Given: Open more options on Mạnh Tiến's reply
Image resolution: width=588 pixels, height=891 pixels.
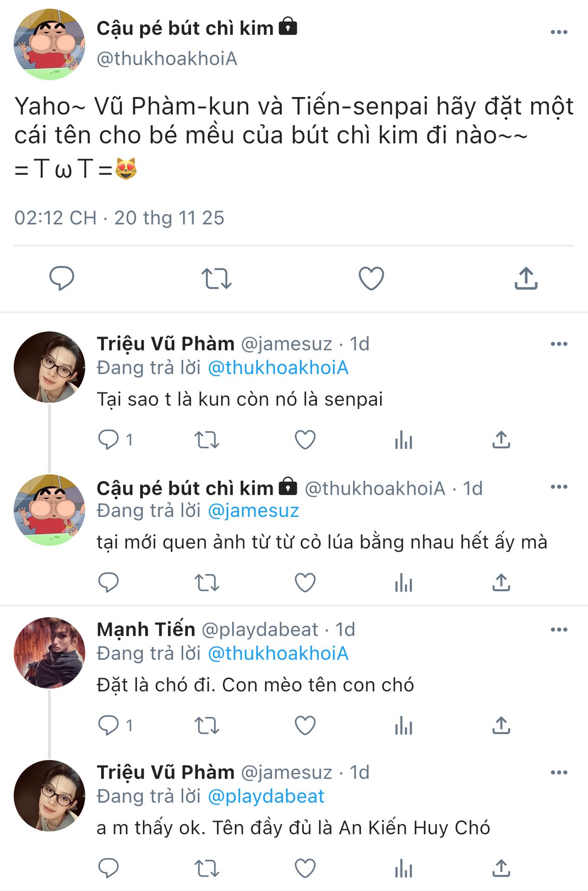Looking at the screenshot, I should pos(559,630).
